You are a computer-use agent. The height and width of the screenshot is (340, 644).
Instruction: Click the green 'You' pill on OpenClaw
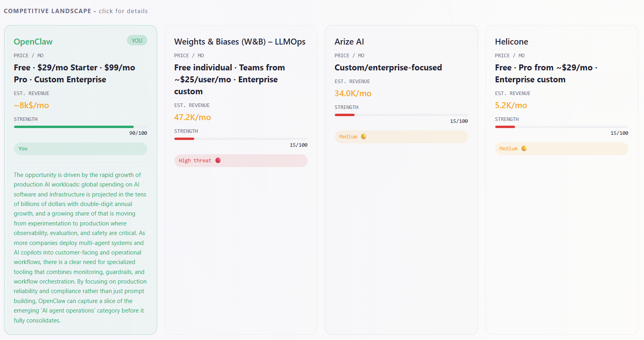[80, 149]
